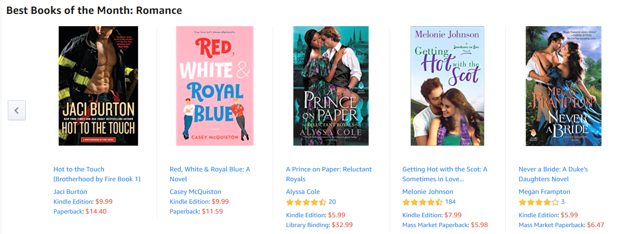Open Red, White & Royal Blue: A Novel link
The height and width of the screenshot is (234, 644).
tap(210, 174)
